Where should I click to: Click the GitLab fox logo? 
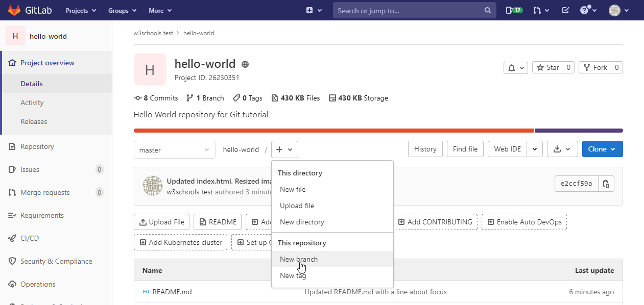(x=14, y=10)
